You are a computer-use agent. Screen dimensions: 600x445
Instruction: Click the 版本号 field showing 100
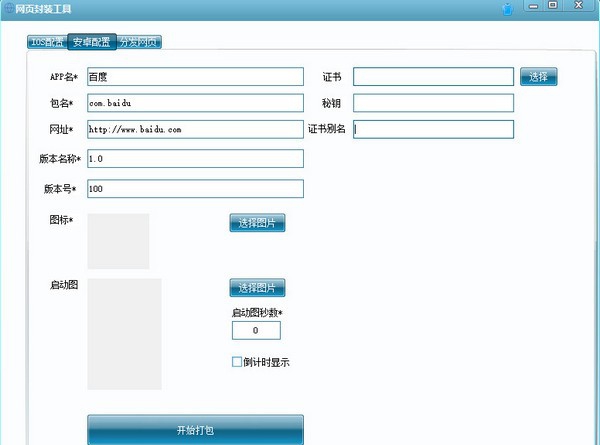(196, 189)
